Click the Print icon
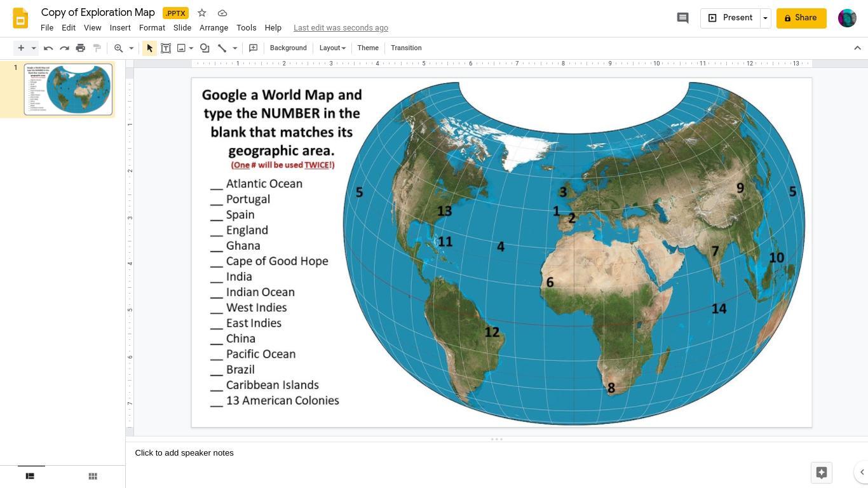Viewport: 868px width, 488px height. (81, 48)
